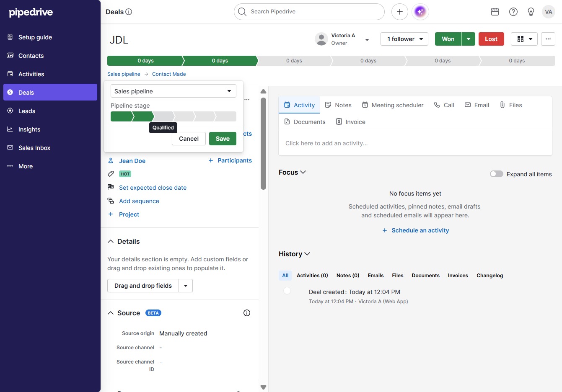Show More sidebar options
This screenshot has height=392, width=562.
(50, 166)
